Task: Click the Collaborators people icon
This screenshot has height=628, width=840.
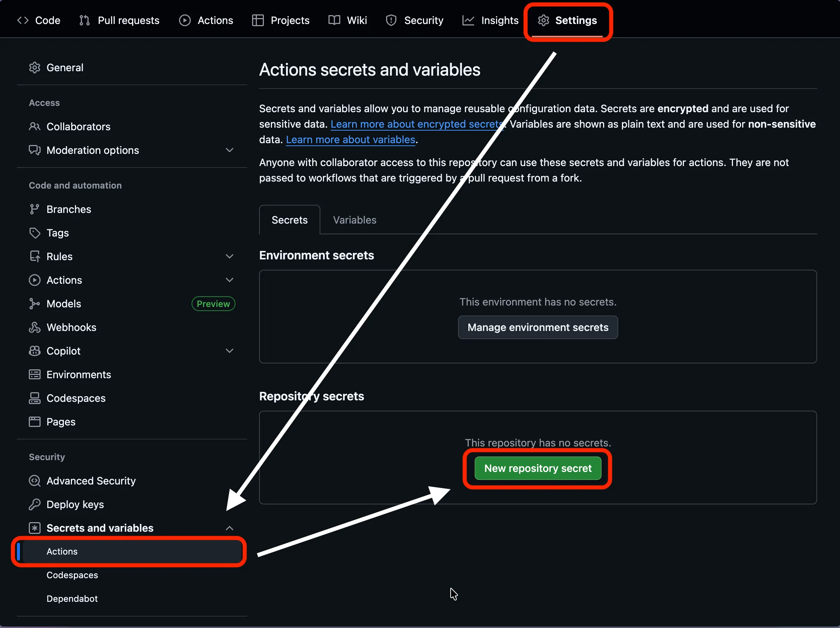Action: pos(35,127)
